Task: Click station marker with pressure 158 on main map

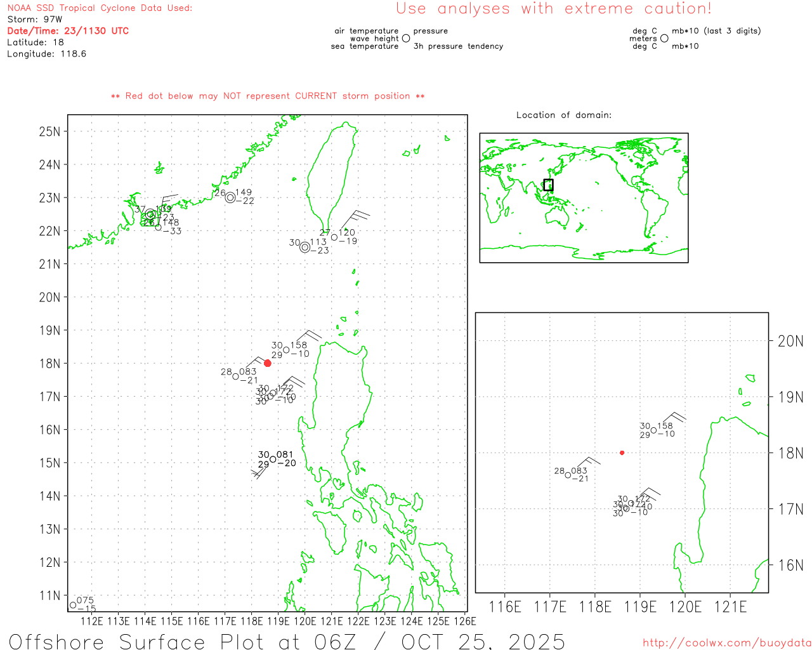Action: [286, 350]
